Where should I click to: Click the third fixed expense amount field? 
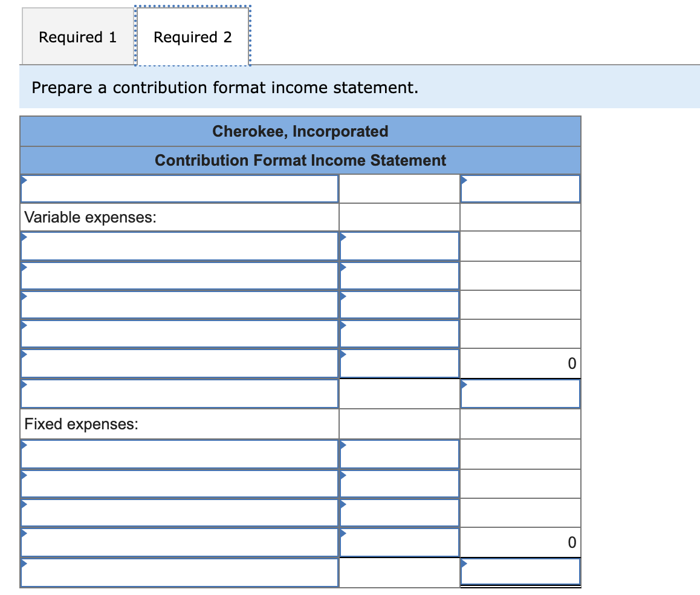400,513
